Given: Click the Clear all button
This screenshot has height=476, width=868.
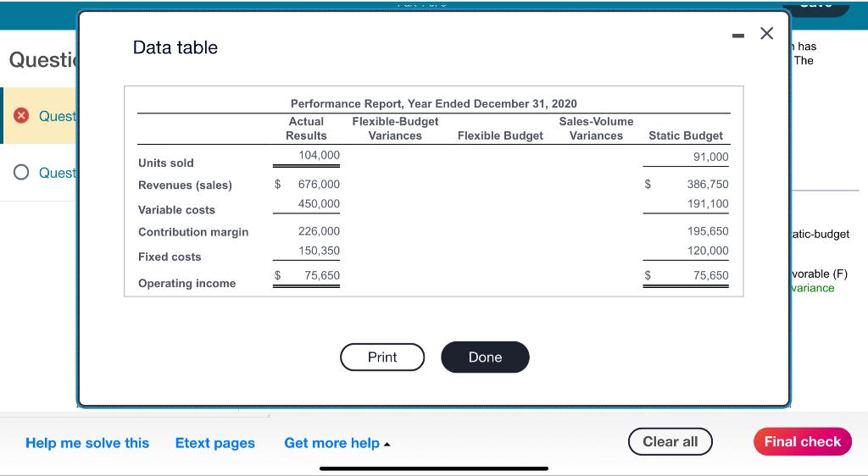Looking at the screenshot, I should tap(670, 442).
